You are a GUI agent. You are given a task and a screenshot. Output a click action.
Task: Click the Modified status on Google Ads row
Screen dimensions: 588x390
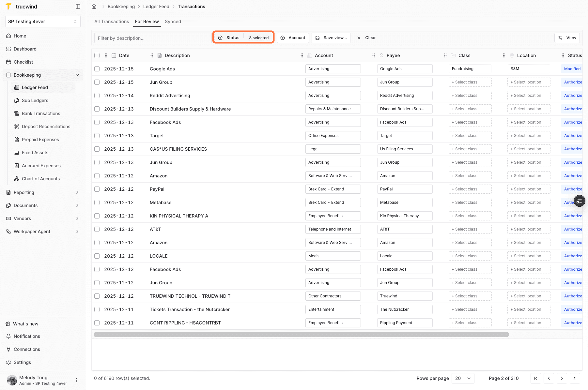[572, 69]
